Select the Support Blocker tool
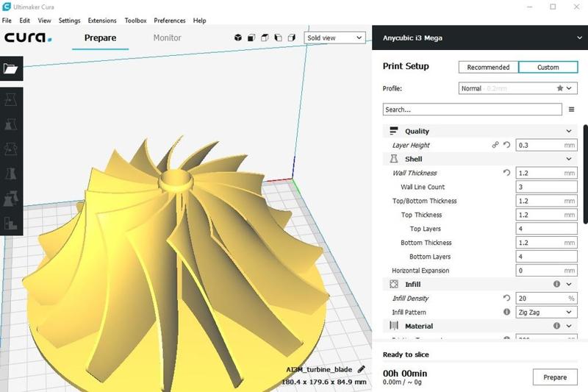 (x=11, y=224)
